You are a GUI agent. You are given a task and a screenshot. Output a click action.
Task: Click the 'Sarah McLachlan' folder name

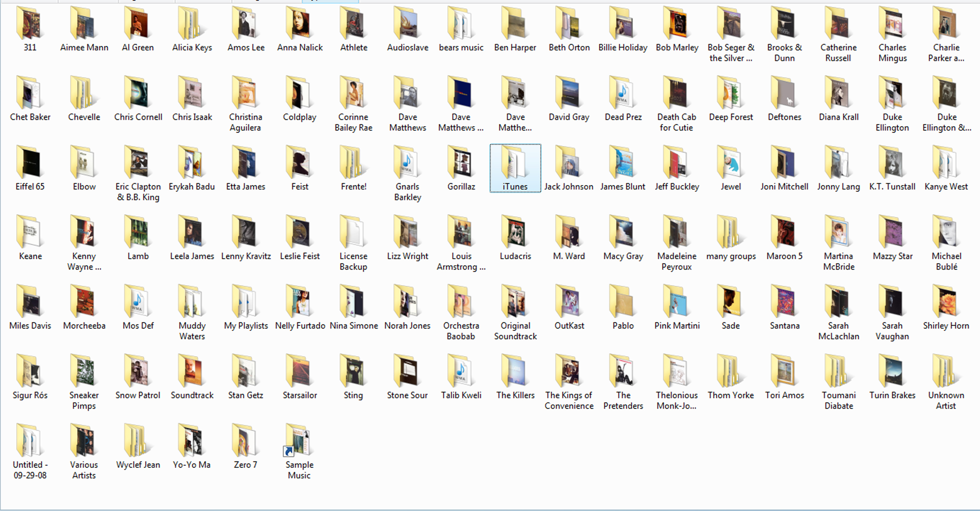838,331
